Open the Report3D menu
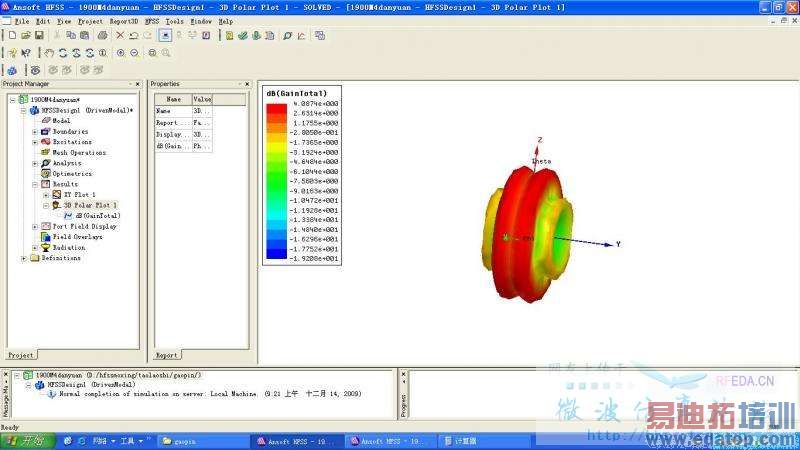 [x=124, y=21]
